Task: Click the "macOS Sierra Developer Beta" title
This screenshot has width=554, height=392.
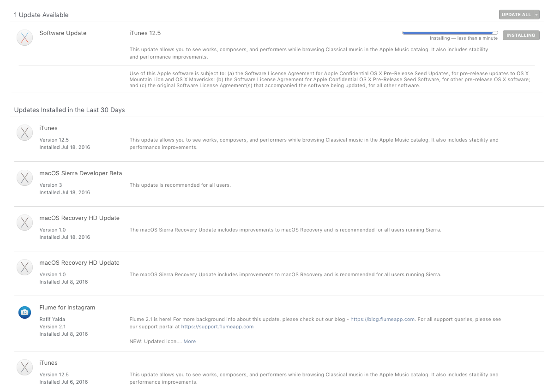Action: 81,173
